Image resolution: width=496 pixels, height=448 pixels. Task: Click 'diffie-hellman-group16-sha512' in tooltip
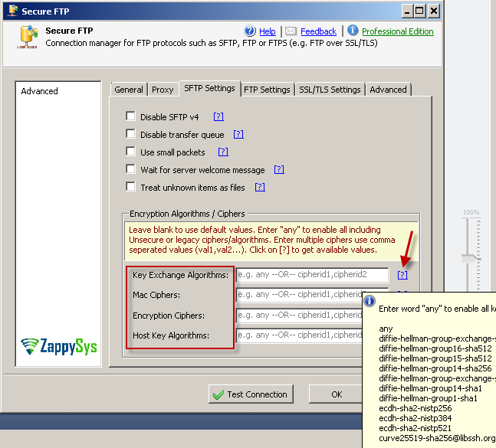click(x=435, y=348)
